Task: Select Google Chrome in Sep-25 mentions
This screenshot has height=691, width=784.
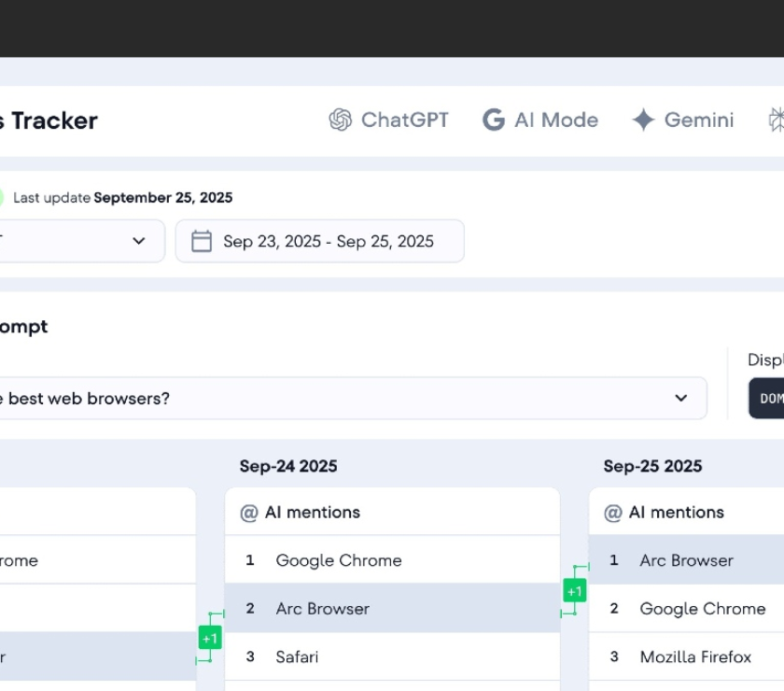Action: pos(702,609)
